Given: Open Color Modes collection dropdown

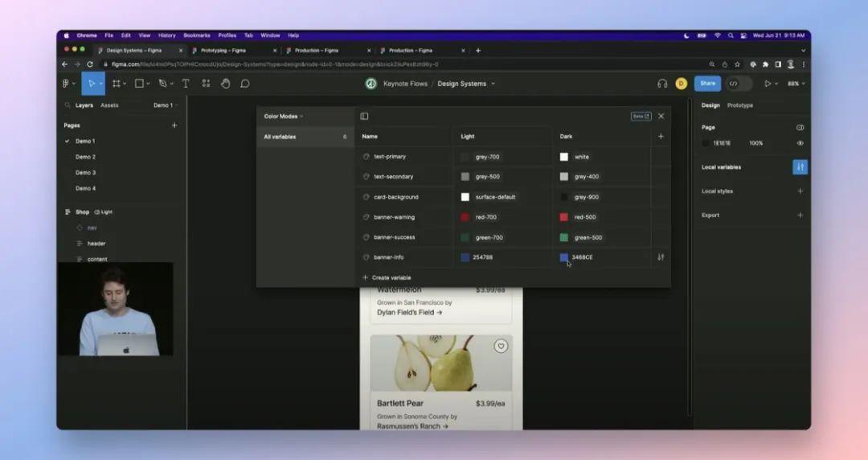Looking at the screenshot, I should tap(284, 117).
